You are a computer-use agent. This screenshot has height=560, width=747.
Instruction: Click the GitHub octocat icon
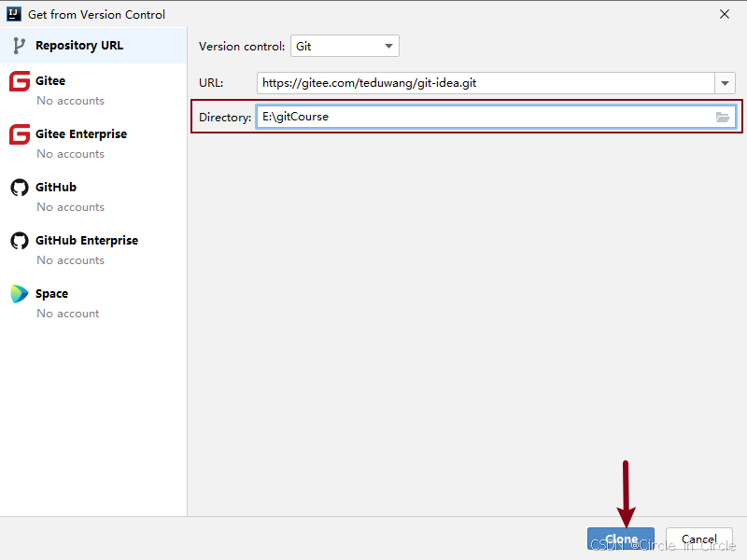pyautogui.click(x=19, y=188)
